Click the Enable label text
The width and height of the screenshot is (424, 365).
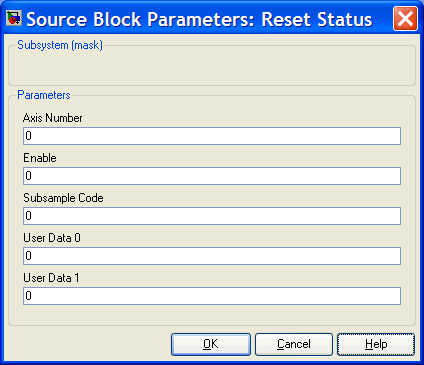(40, 158)
